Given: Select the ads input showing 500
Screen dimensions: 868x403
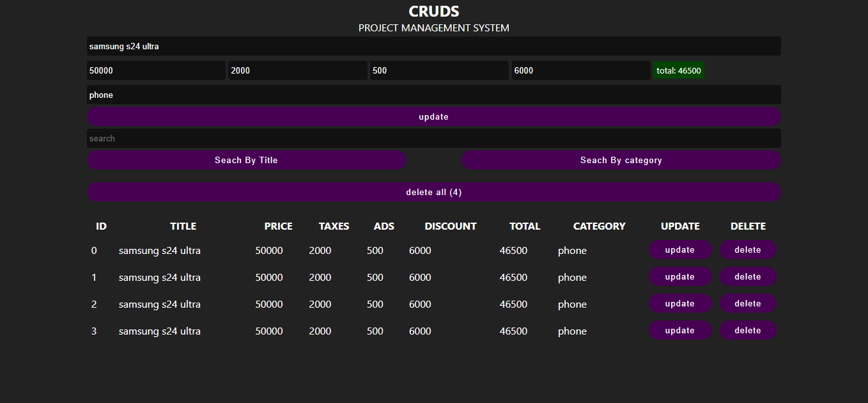Looking at the screenshot, I should click(439, 70).
